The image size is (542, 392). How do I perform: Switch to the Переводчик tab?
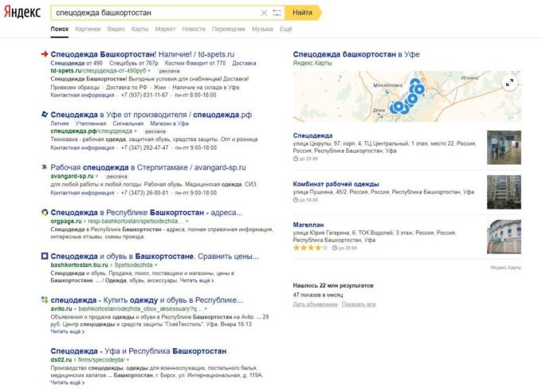pyautogui.click(x=229, y=29)
